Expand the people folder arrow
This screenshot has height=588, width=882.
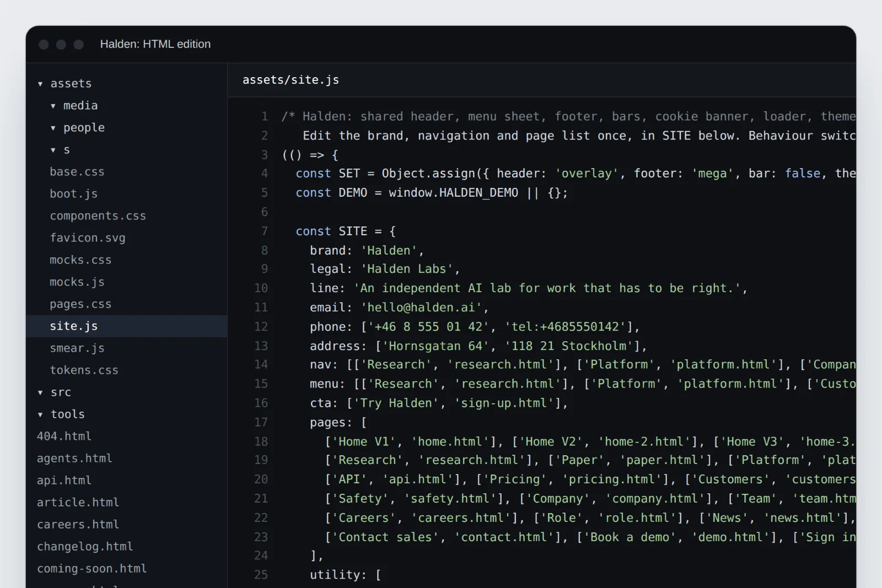pyautogui.click(x=53, y=128)
